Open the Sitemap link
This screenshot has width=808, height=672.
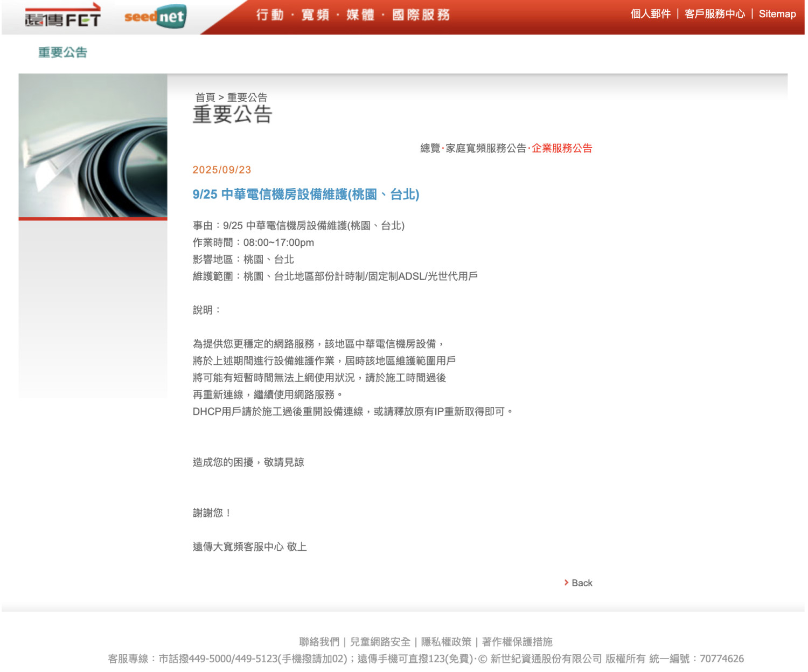[777, 14]
